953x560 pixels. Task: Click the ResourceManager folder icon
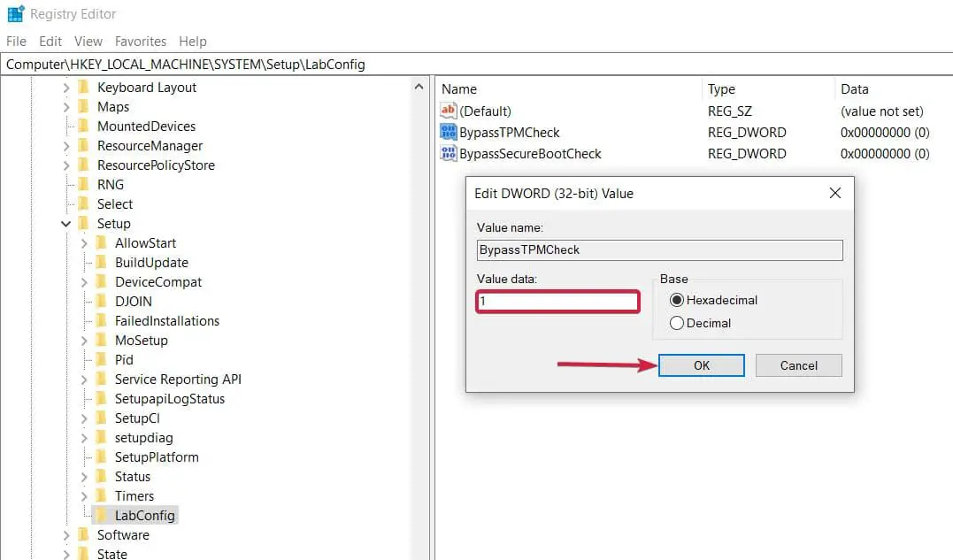[x=84, y=145]
